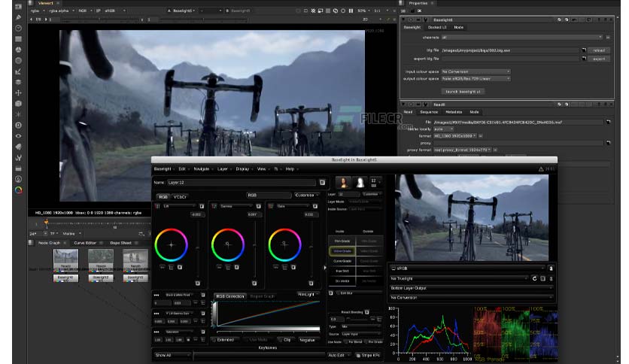This screenshot has width=629, height=364.
Task: Switch to the Metadata tab in Read node
Action: click(454, 112)
